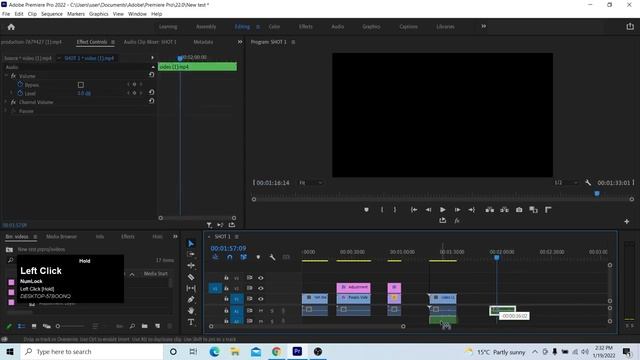Open Timeline display settings wrench
This screenshot has height=360, width=640.
(272, 257)
